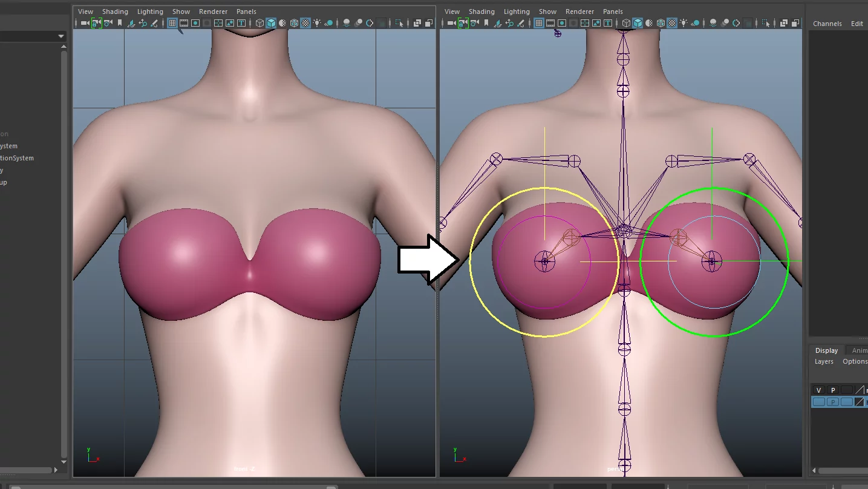Screen dimensions: 868x489
Task: Open Show menu in persp panel
Action: pyautogui.click(x=547, y=11)
